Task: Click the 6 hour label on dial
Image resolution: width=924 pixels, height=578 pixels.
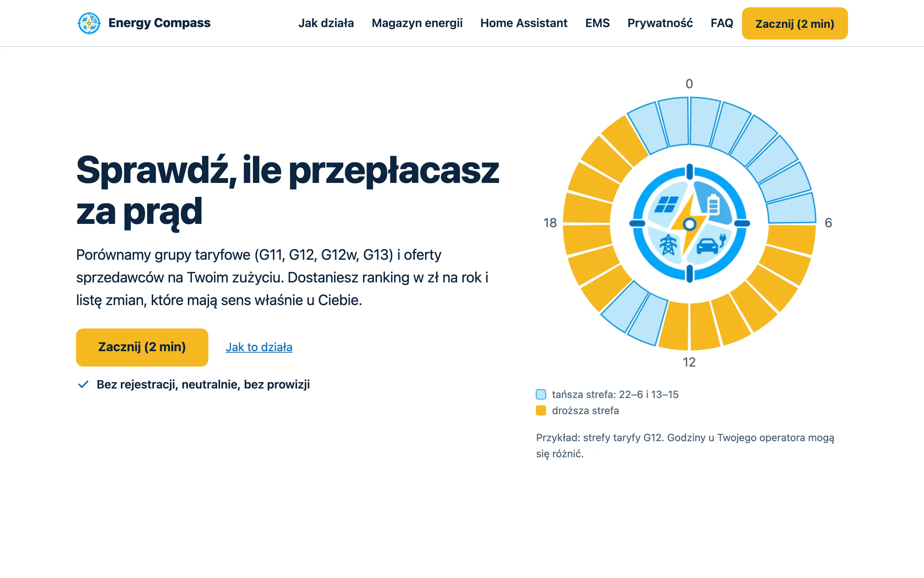Action: tap(828, 223)
